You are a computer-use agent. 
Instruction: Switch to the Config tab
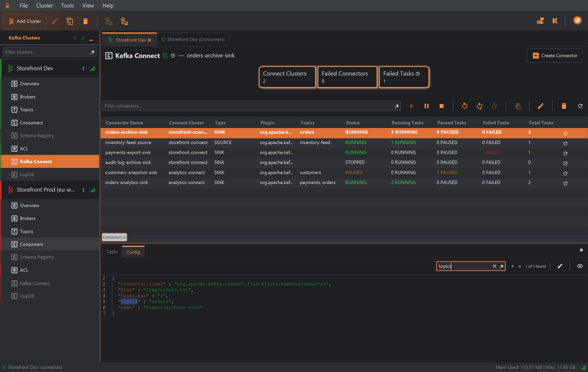click(133, 252)
